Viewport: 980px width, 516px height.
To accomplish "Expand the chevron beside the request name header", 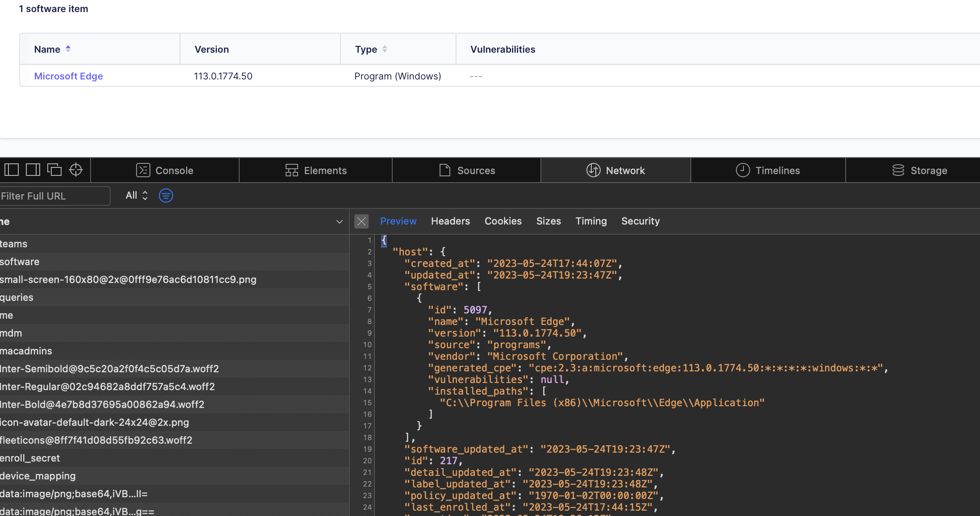I will click(x=339, y=221).
